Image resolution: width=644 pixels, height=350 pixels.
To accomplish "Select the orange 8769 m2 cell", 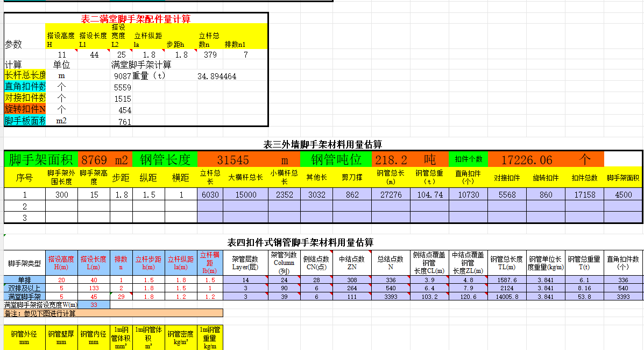I will tap(105, 159).
